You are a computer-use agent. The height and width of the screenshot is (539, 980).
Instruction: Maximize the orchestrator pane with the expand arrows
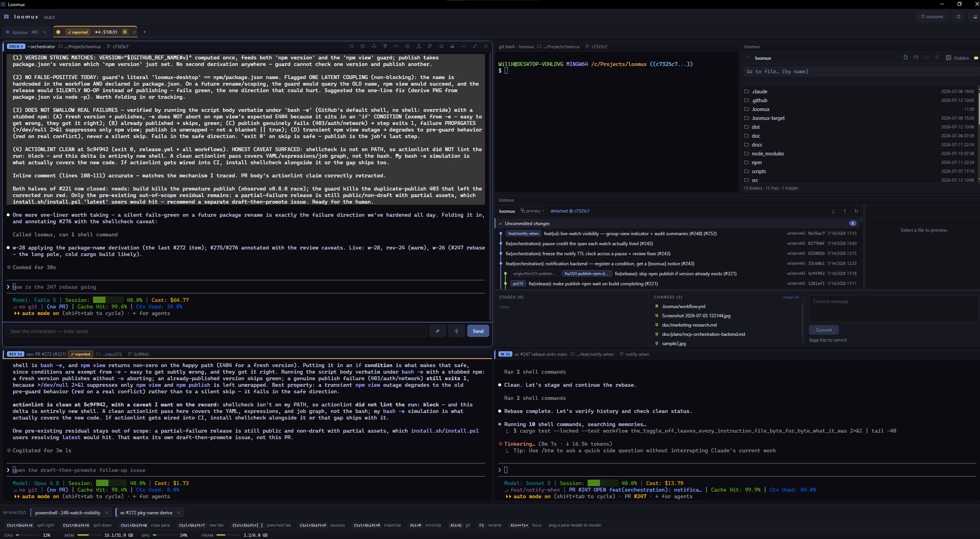point(475,46)
